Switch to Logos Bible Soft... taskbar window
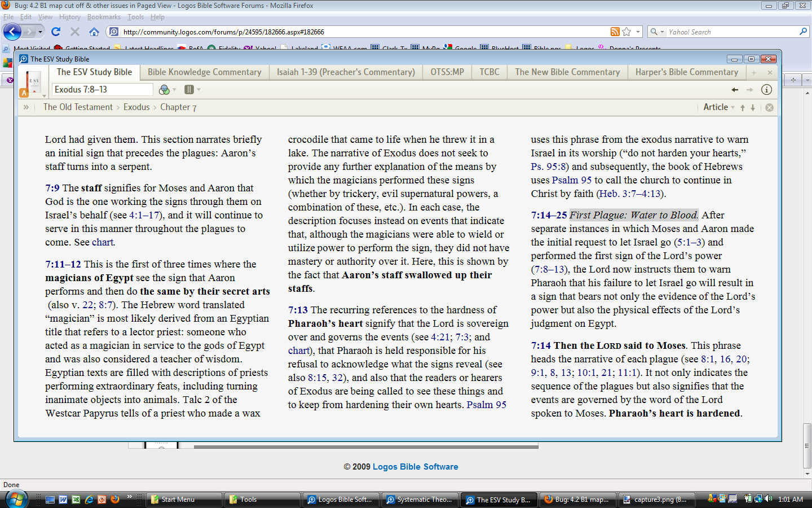The height and width of the screenshot is (508, 812). click(341, 500)
